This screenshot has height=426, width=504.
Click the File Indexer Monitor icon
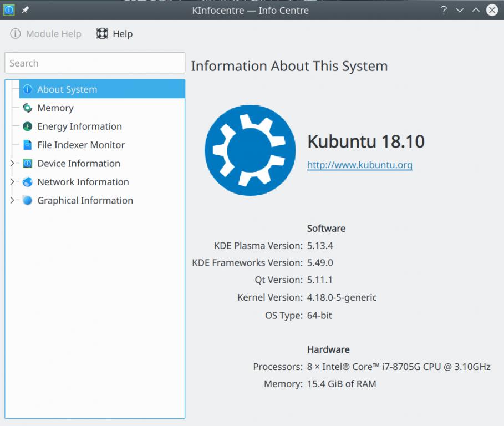pyautogui.click(x=28, y=145)
